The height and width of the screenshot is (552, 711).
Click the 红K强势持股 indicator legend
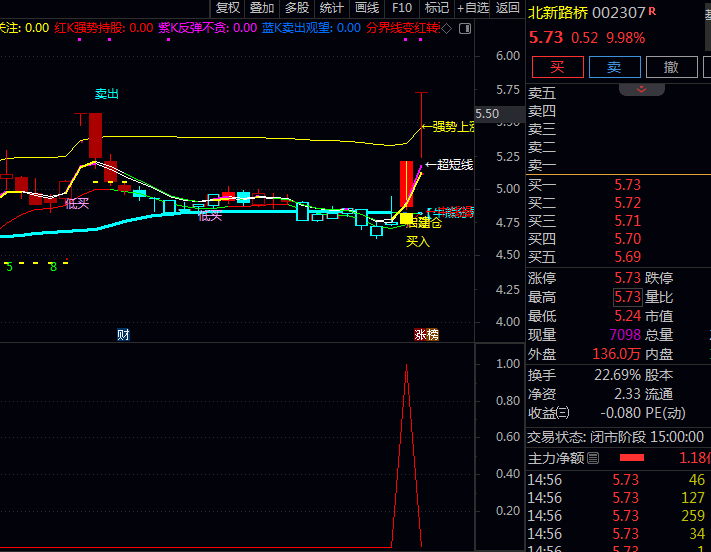point(103,28)
